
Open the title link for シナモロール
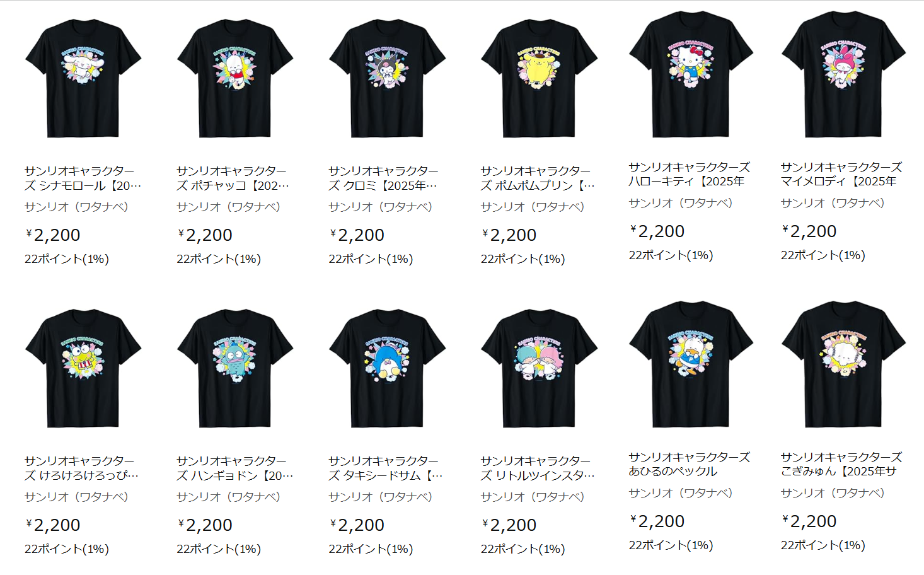[83, 178]
